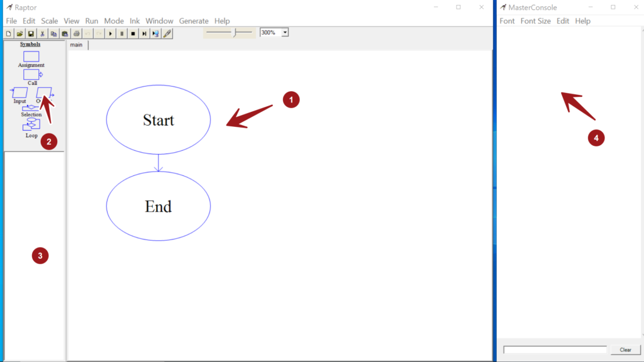This screenshot has width=644, height=362.
Task: Clear the MasterConsole output
Action: [625, 350]
